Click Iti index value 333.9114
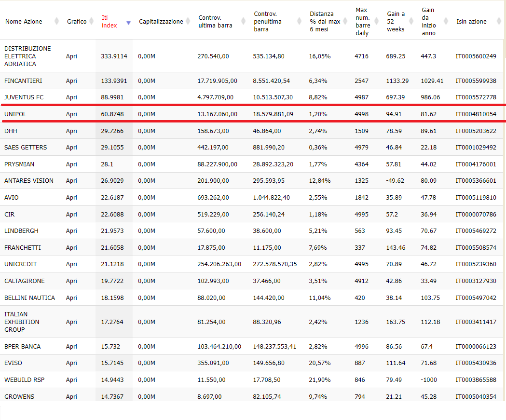 (x=114, y=56)
